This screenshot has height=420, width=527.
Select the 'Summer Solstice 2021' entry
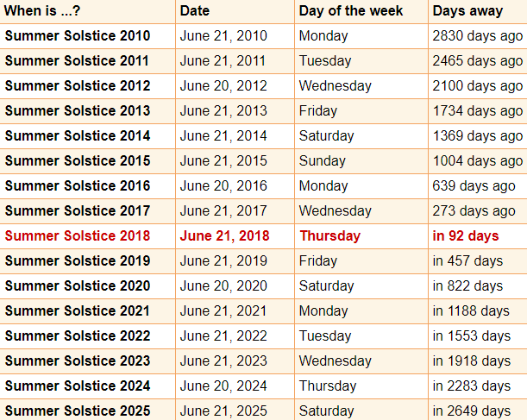(78, 310)
